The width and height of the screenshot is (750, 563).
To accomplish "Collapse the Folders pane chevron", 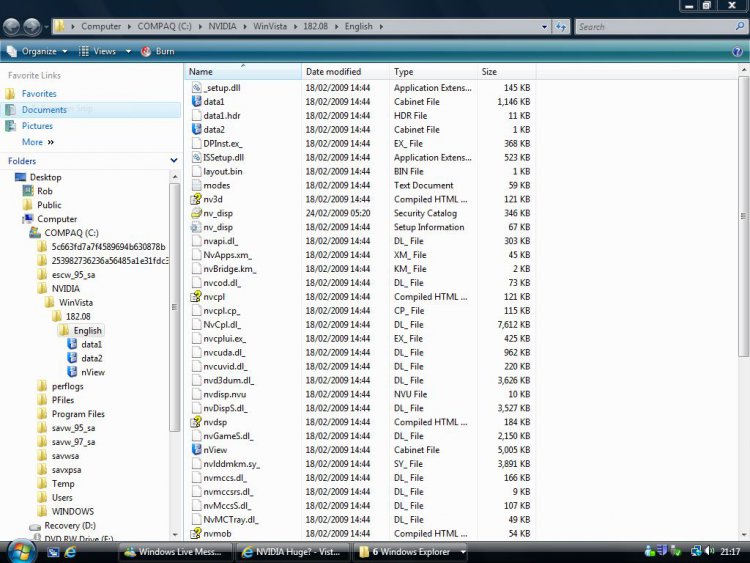I will pyautogui.click(x=174, y=161).
